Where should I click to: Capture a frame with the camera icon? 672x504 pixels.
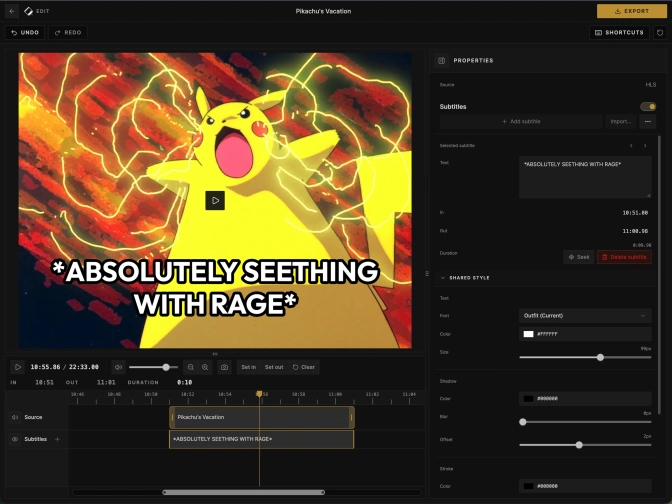[x=224, y=367]
